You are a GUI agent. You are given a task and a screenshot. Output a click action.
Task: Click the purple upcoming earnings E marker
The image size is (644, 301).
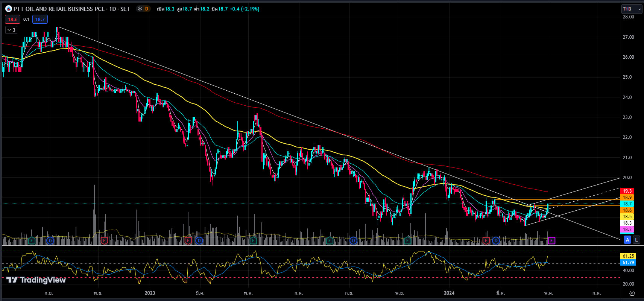pyautogui.click(x=551, y=240)
